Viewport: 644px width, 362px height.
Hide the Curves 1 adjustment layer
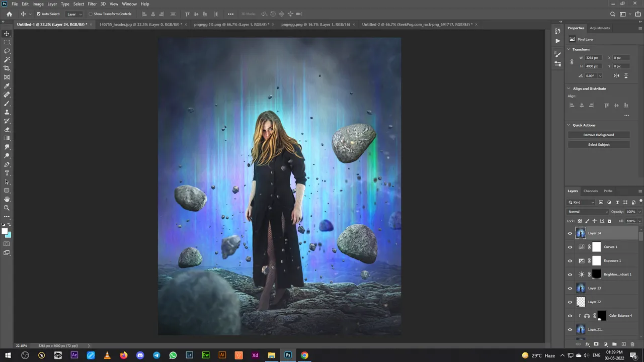click(x=570, y=247)
